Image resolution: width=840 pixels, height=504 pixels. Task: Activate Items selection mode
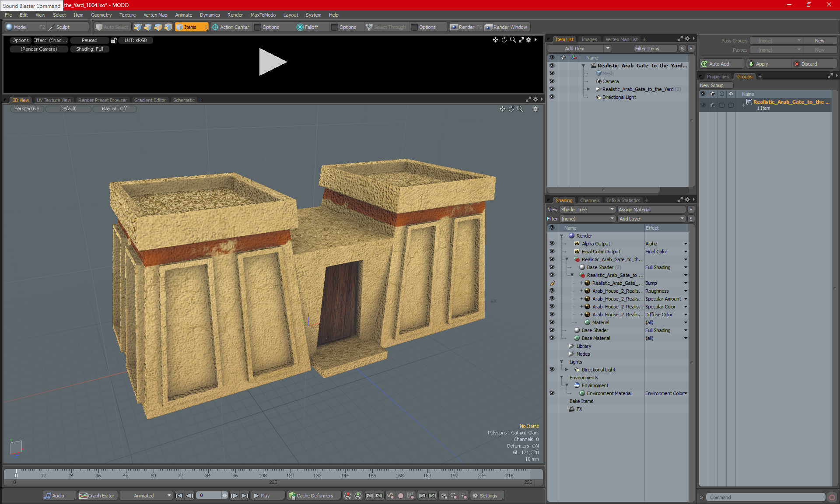tap(191, 27)
